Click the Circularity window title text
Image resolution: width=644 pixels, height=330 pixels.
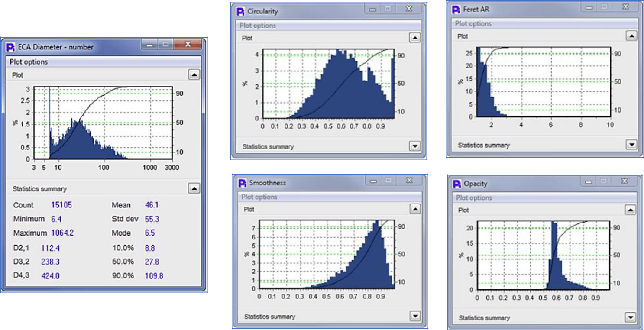coord(262,11)
